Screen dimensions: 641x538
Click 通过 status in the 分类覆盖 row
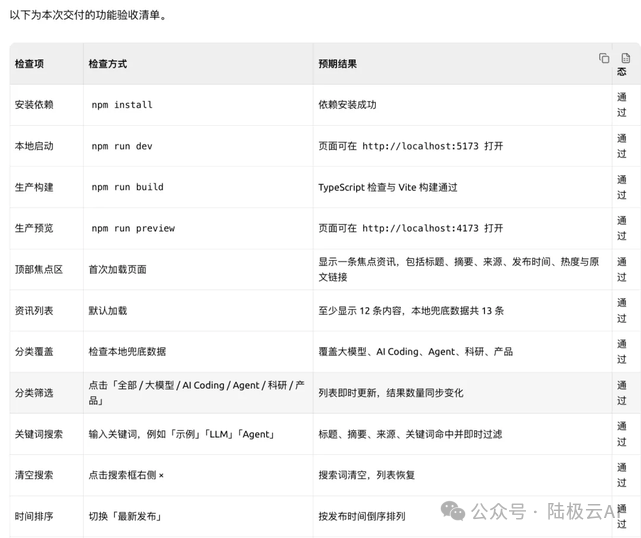(622, 352)
